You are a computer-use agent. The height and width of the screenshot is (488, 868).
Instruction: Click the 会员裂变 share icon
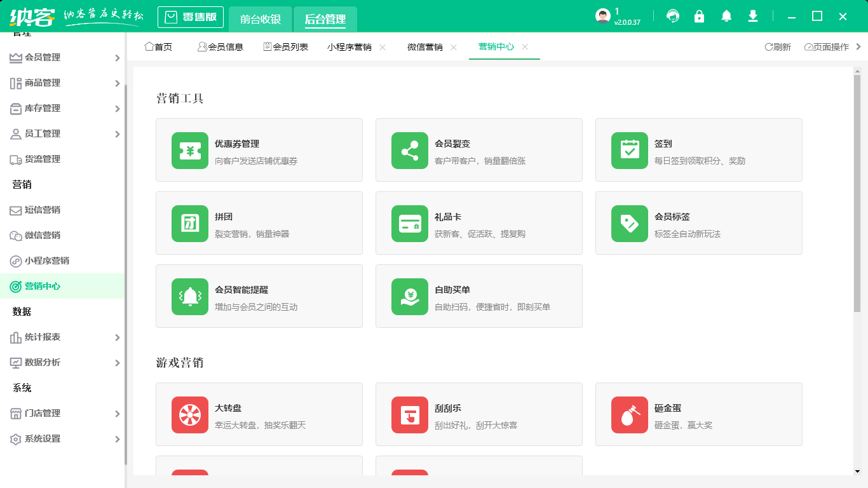[409, 151]
